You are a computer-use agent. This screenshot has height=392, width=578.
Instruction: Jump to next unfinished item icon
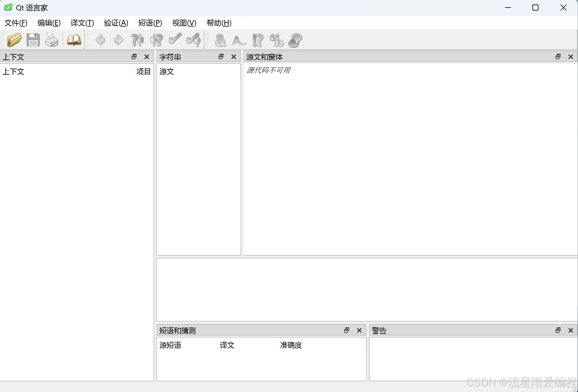pyautogui.click(x=156, y=40)
